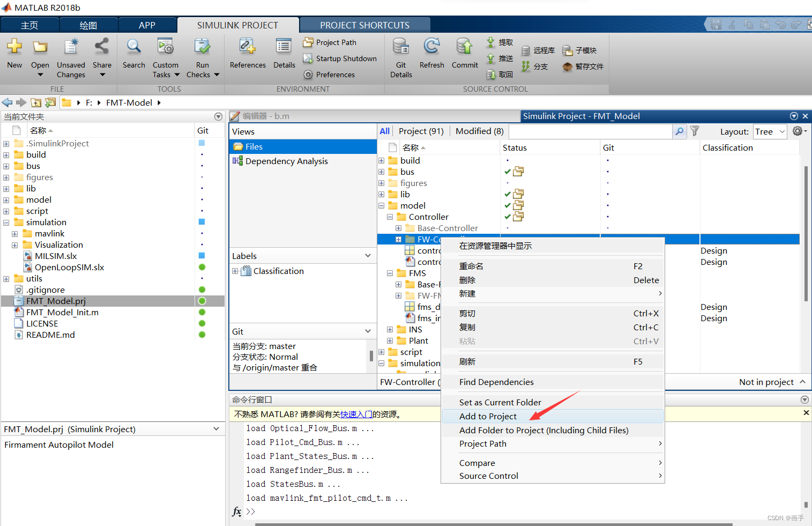The width and height of the screenshot is (812, 526).
Task: Go back with the left arrow in address bar
Action: [x=7, y=102]
